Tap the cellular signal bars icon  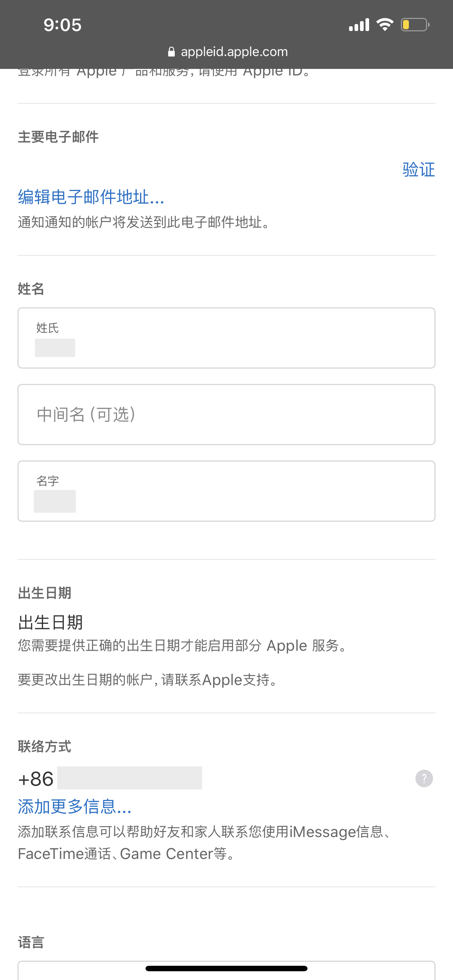tap(359, 25)
